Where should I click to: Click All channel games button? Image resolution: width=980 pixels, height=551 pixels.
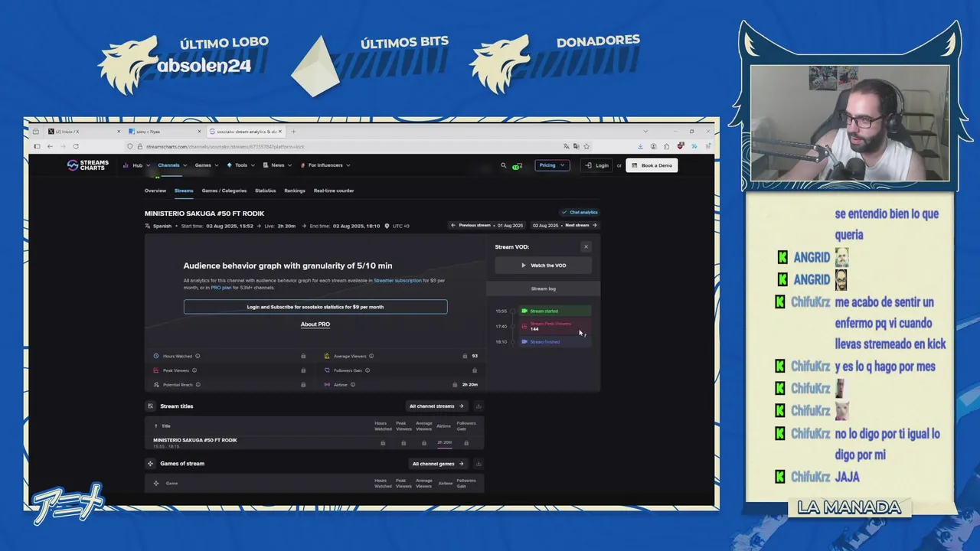[x=438, y=464]
